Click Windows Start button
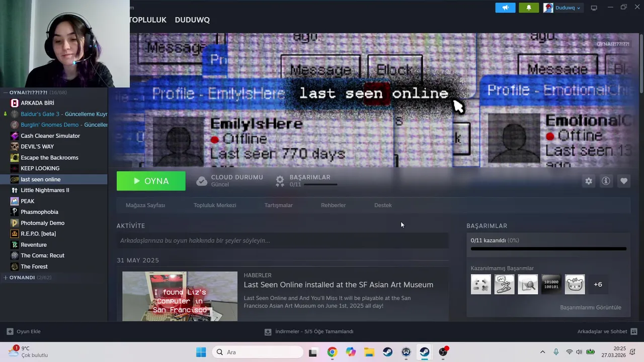The height and width of the screenshot is (362, 644). pyautogui.click(x=201, y=352)
